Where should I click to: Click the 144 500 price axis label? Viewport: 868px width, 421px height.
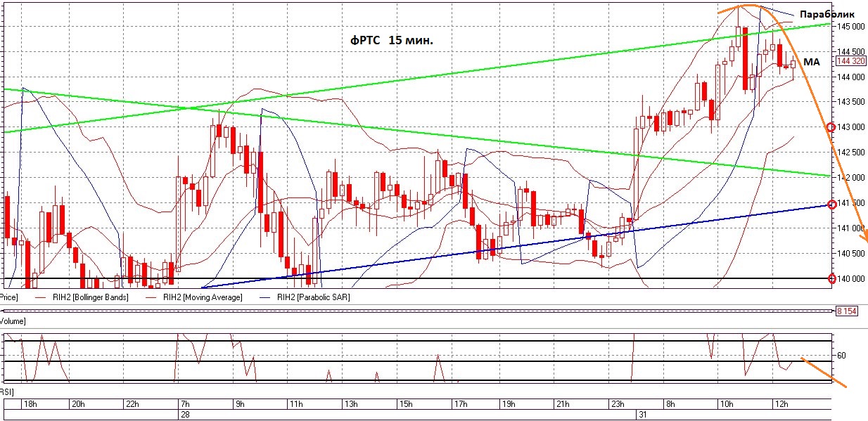point(850,52)
